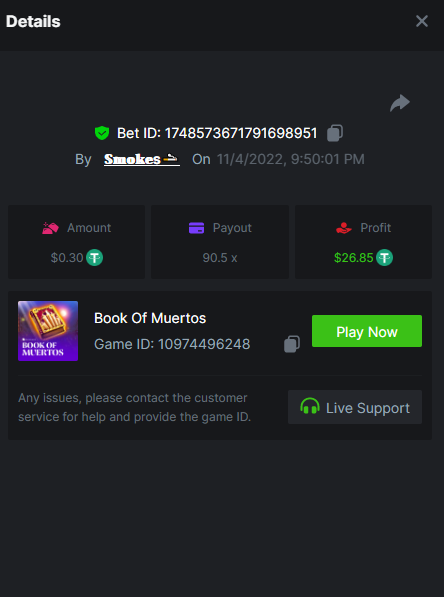Screen dimensions: 444x597
Task: Click the Tether coin beside $26.85
Action: (385, 258)
